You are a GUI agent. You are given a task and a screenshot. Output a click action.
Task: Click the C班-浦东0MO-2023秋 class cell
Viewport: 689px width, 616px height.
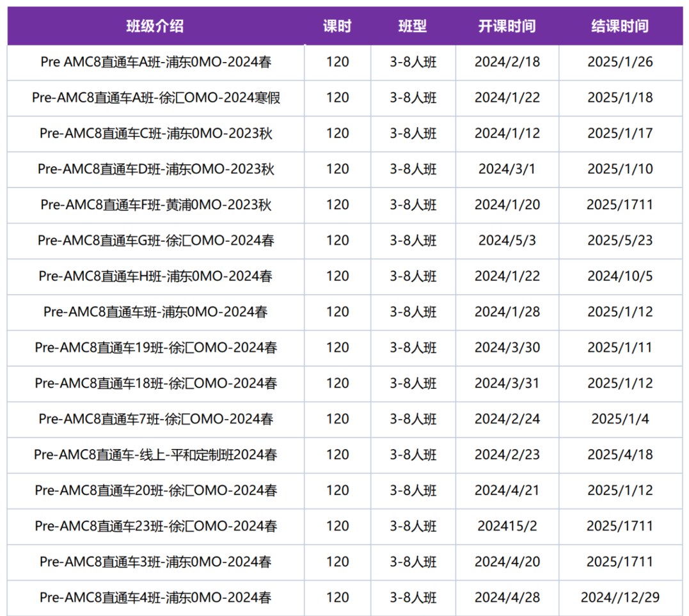point(156,133)
